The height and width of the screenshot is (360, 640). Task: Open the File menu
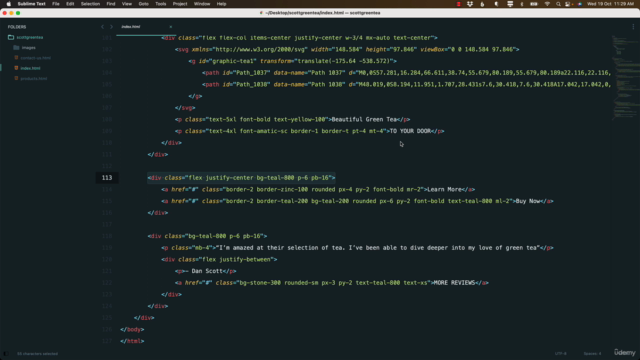pos(56,4)
